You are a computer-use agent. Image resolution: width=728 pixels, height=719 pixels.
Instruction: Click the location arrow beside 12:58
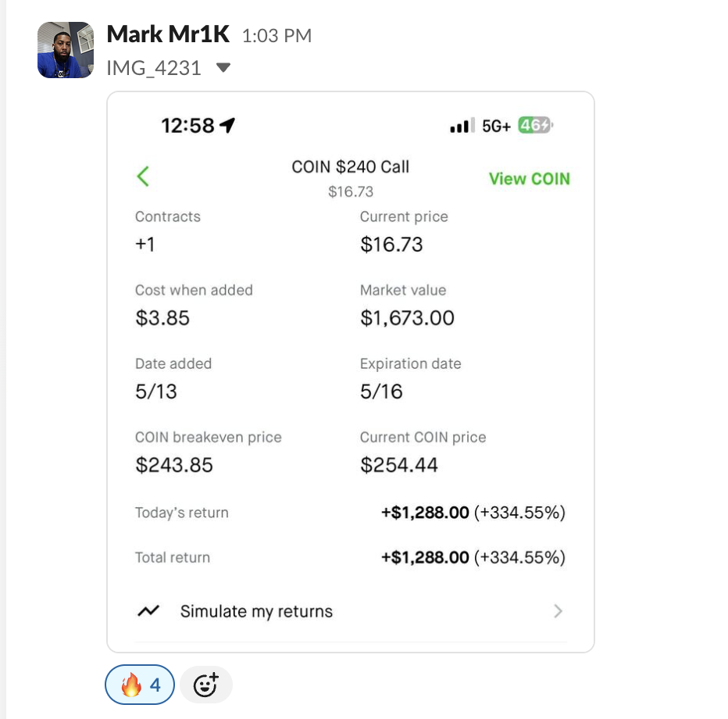click(227, 125)
